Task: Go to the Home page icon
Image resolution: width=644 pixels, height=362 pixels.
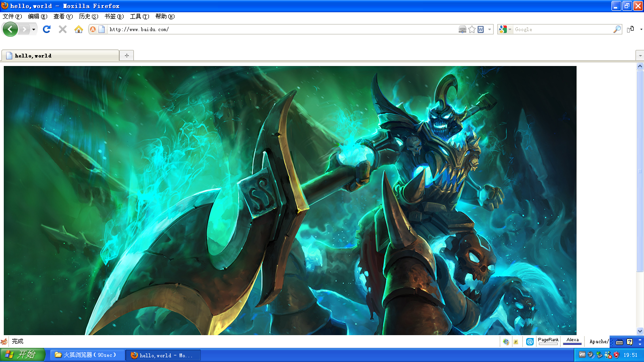Action: click(x=79, y=29)
